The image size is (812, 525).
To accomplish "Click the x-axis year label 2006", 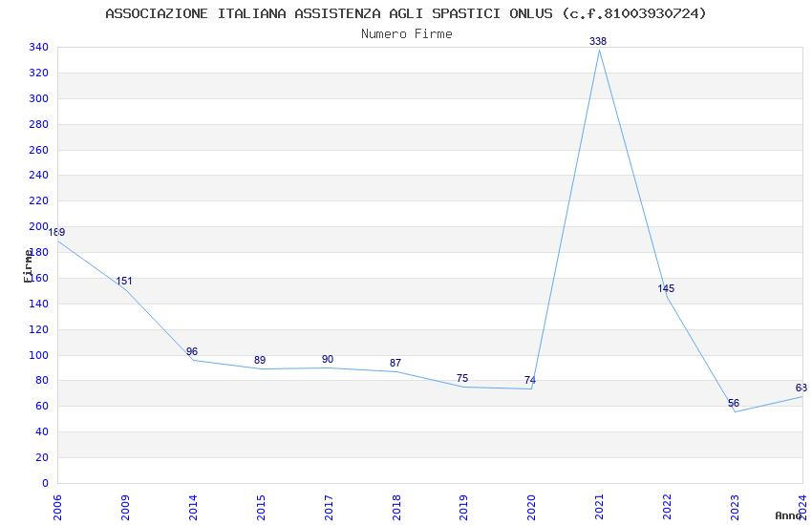I will pyautogui.click(x=57, y=508).
